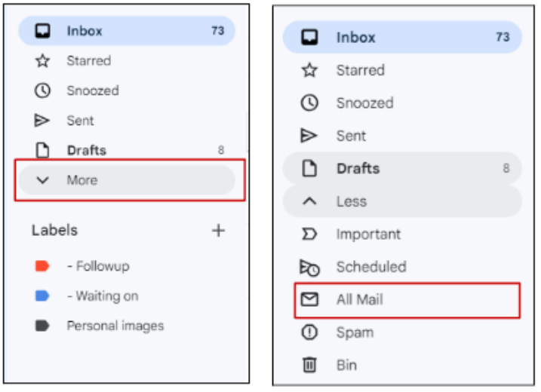
Task: Click the Spam warning circle icon
Action: 309,332
